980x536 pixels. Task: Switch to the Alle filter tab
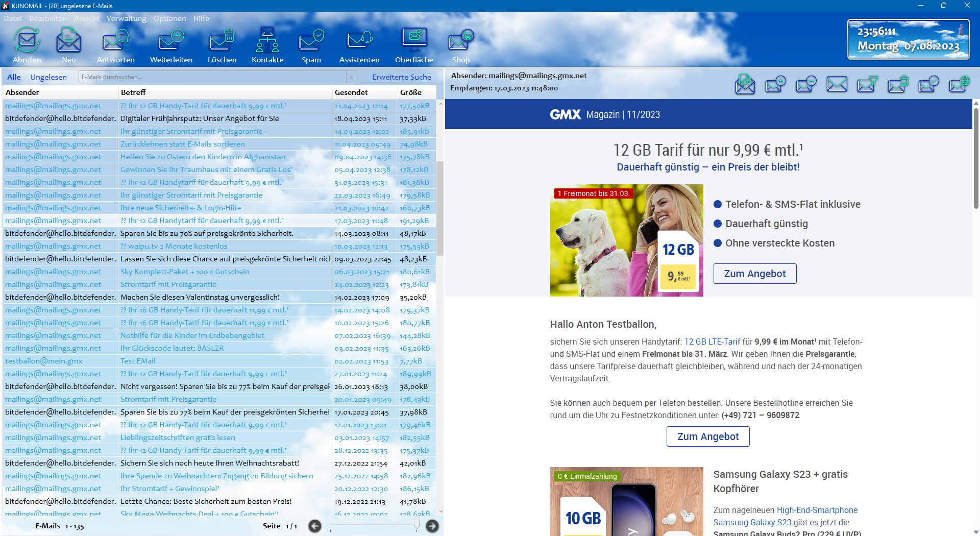point(14,77)
